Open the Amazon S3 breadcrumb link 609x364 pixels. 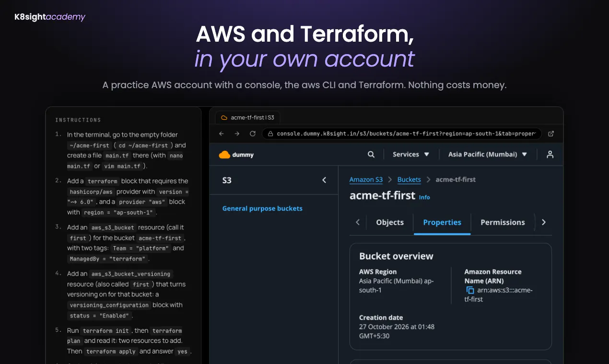point(366,180)
